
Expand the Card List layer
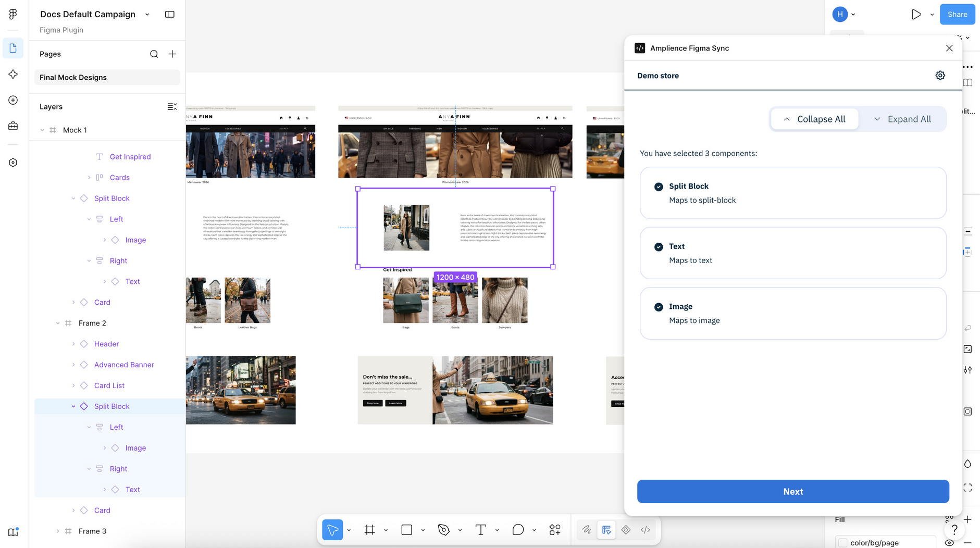pyautogui.click(x=73, y=385)
